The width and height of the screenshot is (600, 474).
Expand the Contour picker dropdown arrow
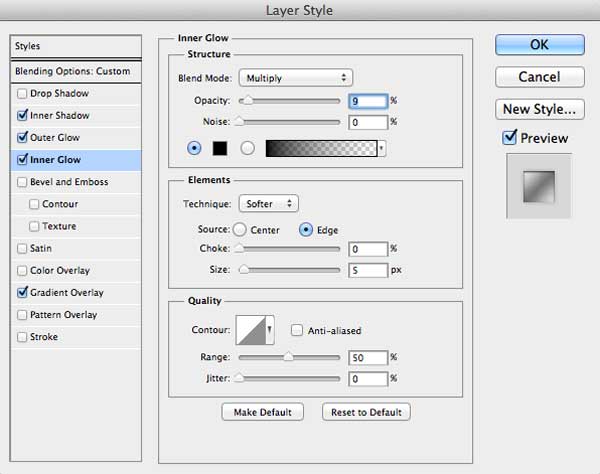[x=270, y=330]
